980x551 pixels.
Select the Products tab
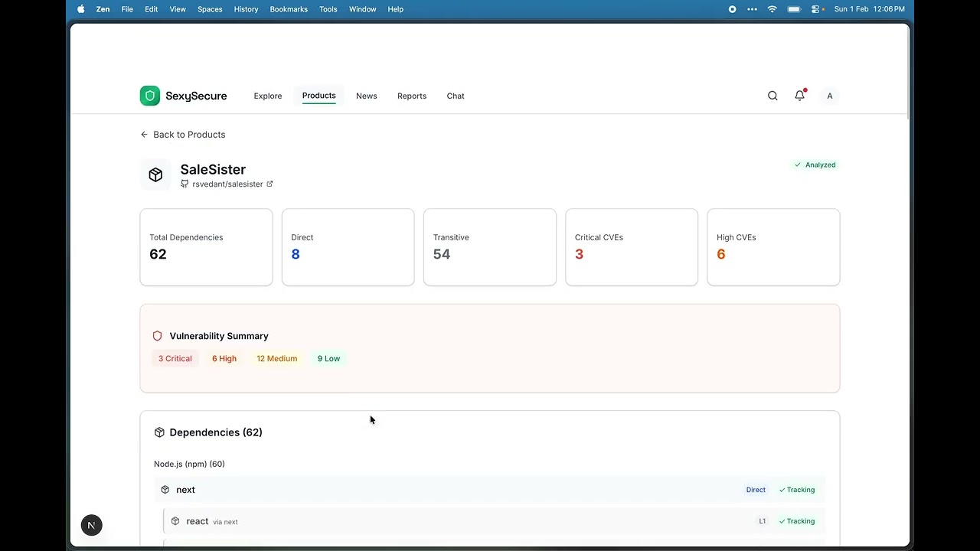(x=318, y=96)
